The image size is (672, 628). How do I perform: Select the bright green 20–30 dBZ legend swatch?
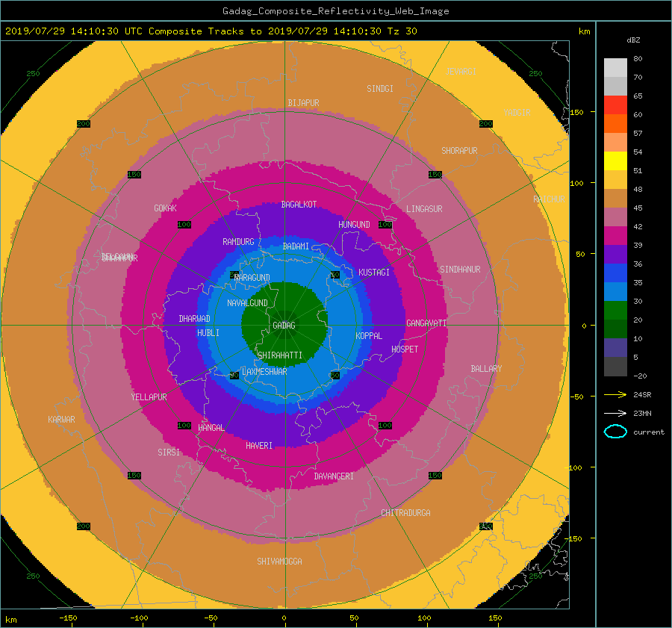coord(615,311)
